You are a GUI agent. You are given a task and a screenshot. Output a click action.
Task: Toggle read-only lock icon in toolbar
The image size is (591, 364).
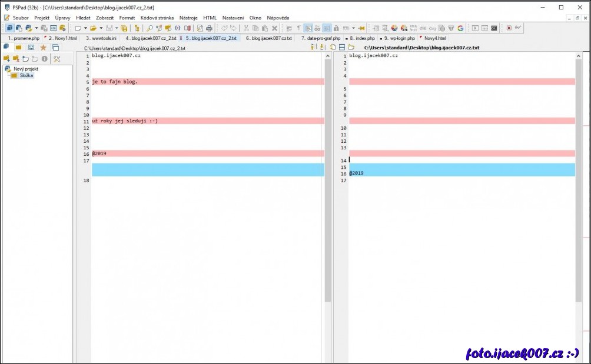tap(336, 28)
